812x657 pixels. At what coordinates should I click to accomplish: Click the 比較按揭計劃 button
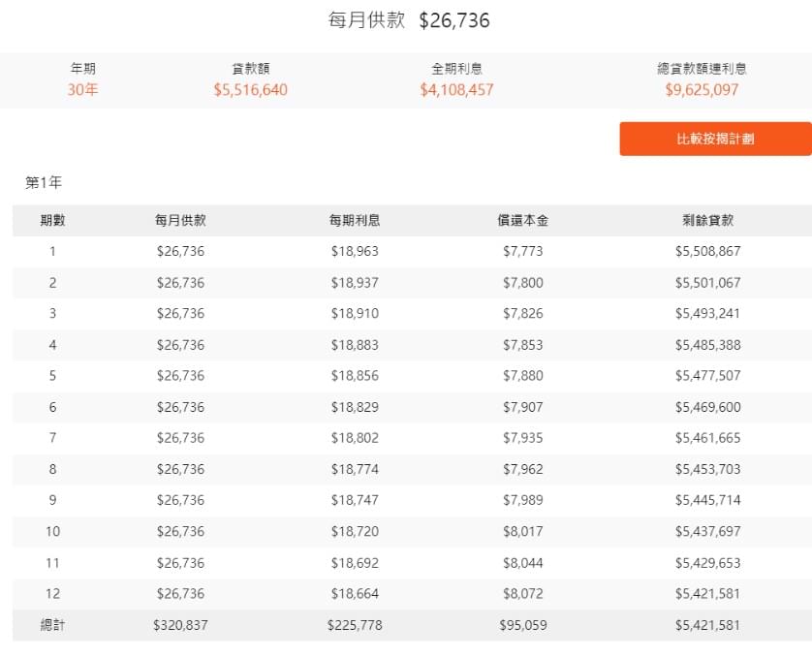[715, 139]
